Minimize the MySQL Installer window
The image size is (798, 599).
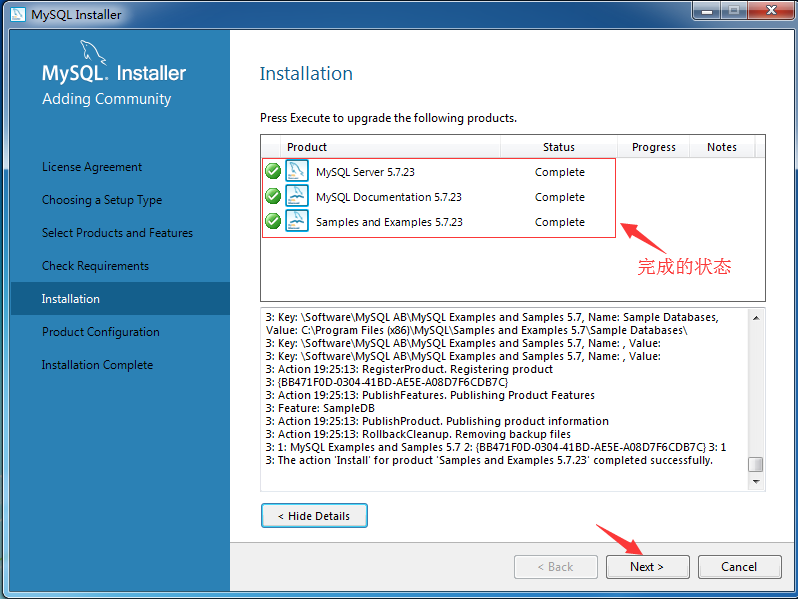pos(707,10)
